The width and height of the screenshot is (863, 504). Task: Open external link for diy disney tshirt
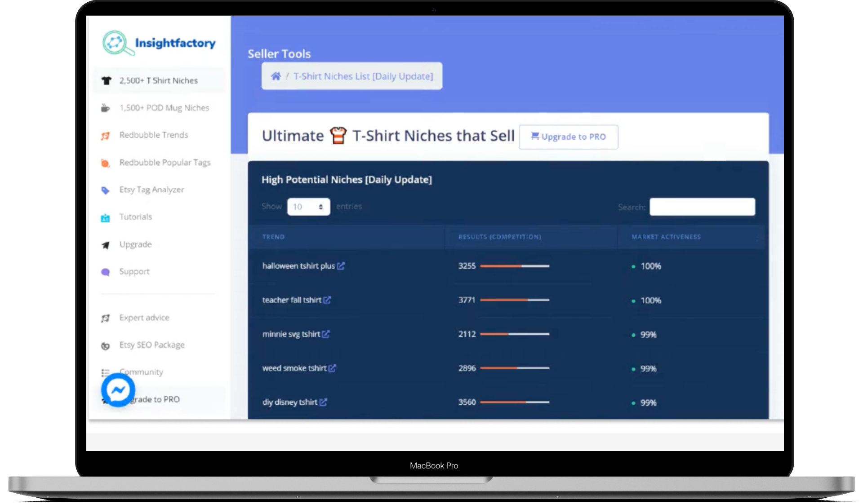(323, 402)
